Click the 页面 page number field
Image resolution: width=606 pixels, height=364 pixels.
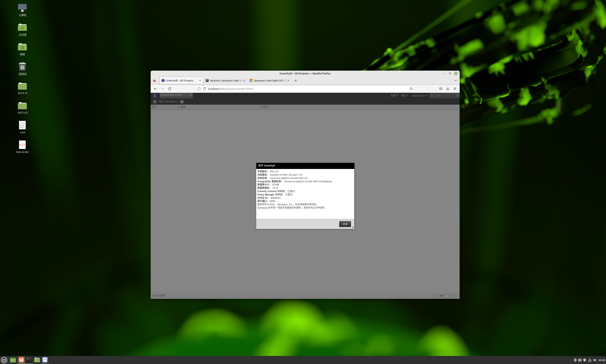click(x=447, y=296)
